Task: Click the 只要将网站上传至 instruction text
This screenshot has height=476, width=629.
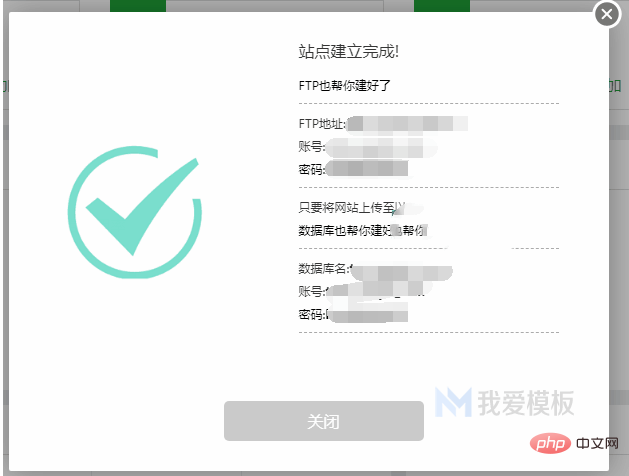Action: pos(347,208)
